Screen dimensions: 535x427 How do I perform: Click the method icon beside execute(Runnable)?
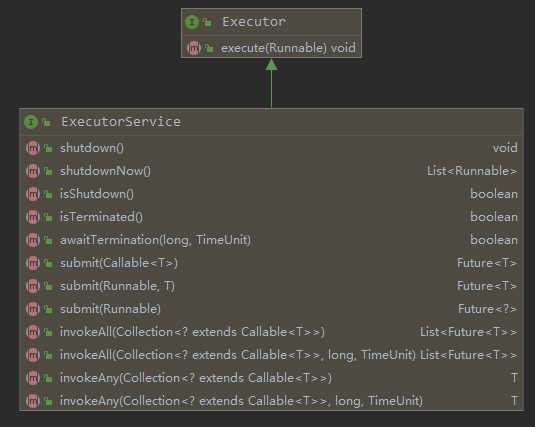tap(193, 48)
